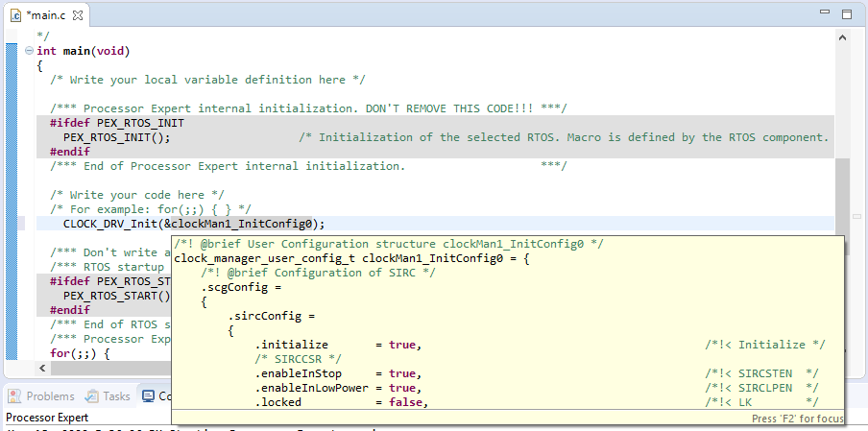Click the 'SIRCCSR' comment in the popup

coord(298,360)
